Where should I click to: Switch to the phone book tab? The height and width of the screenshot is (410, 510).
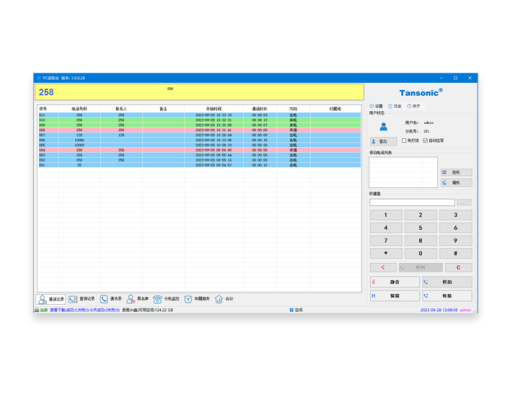[111, 299]
